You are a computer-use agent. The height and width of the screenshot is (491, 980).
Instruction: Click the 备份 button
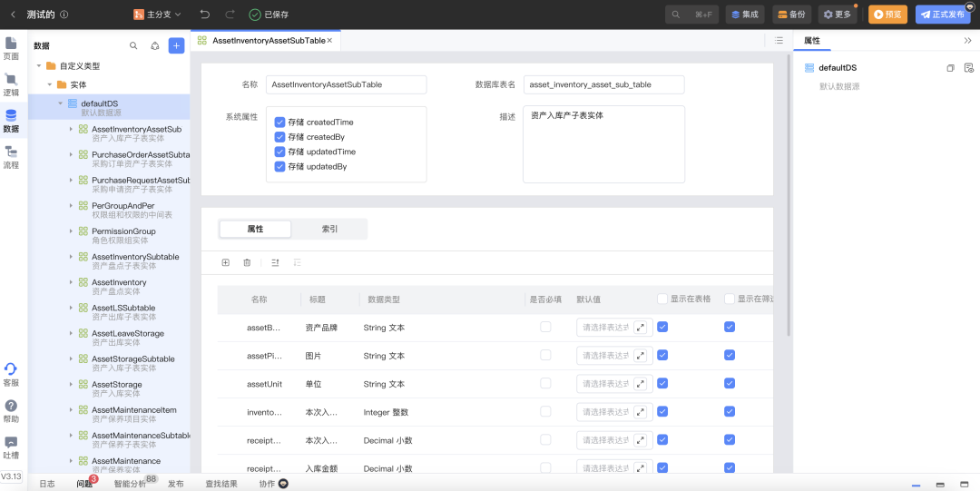[792, 15]
